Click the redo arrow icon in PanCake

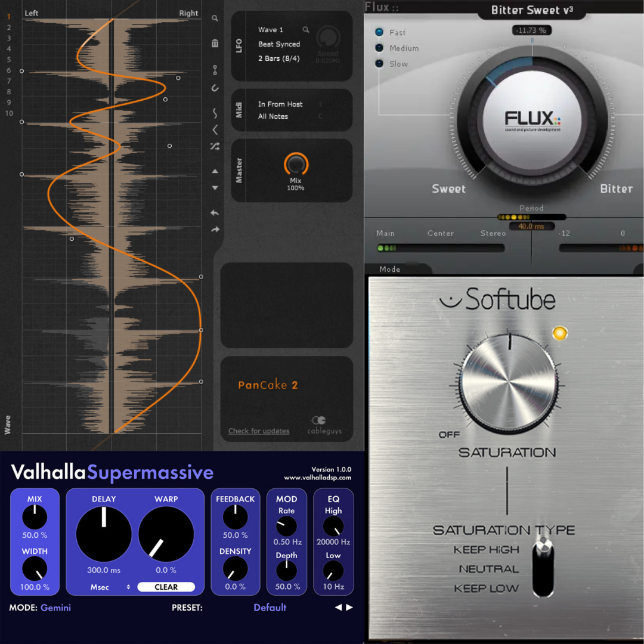click(x=215, y=229)
